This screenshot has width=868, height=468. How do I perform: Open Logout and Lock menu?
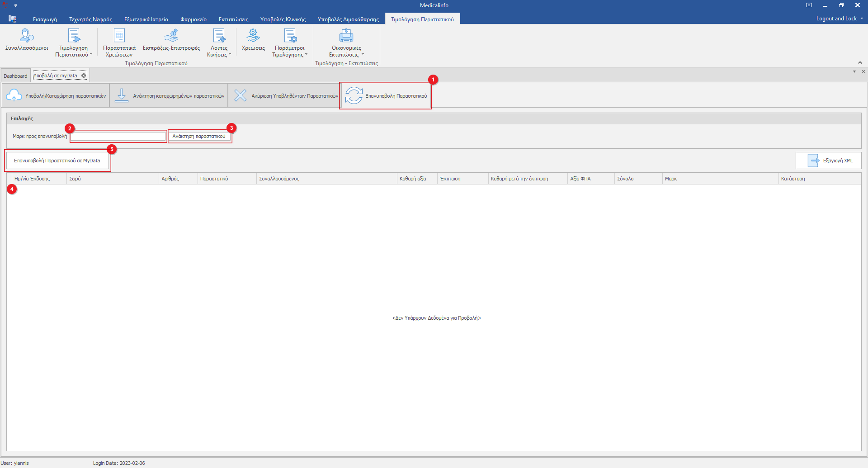[x=839, y=19]
